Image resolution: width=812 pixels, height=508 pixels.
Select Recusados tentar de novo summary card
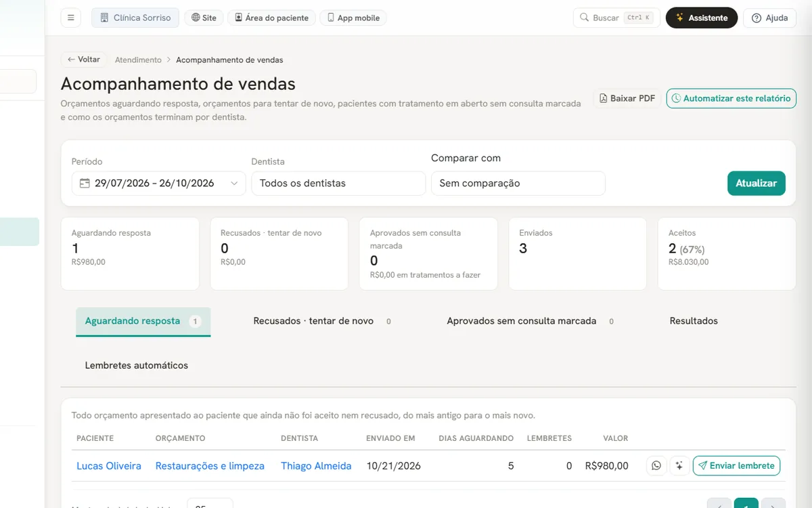coord(279,253)
